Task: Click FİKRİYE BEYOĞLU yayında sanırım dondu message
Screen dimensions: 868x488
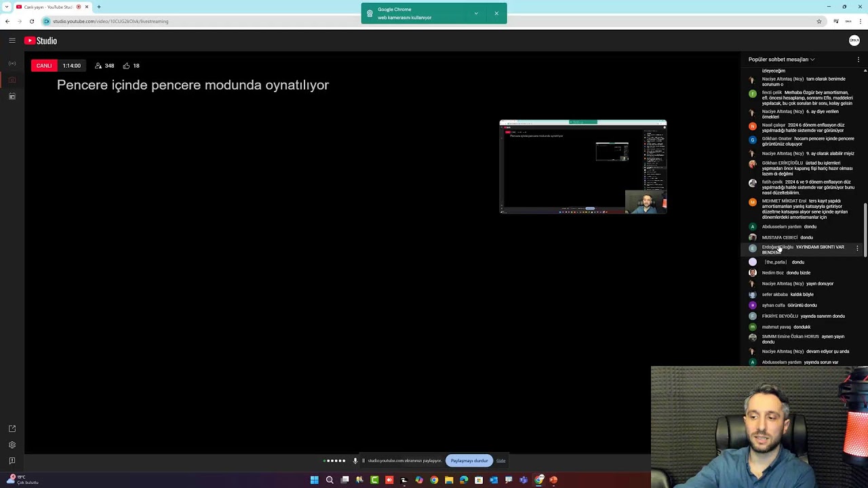Action: point(802,316)
